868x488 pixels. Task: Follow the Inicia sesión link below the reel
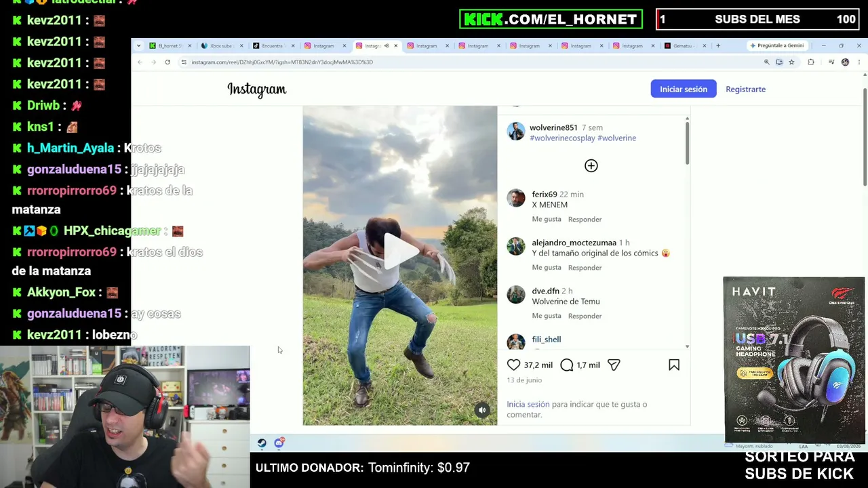coord(528,404)
